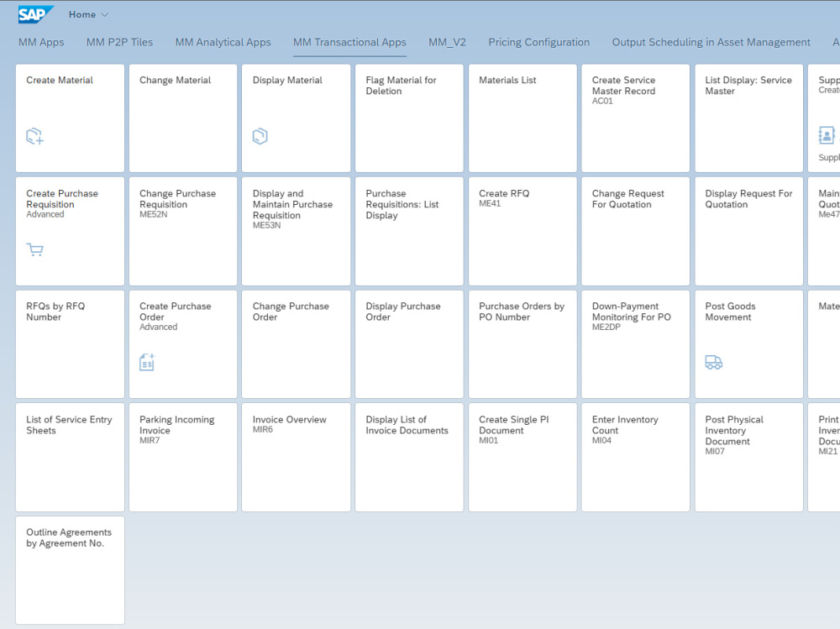Click the Create Material cube-plus icon

(34, 136)
